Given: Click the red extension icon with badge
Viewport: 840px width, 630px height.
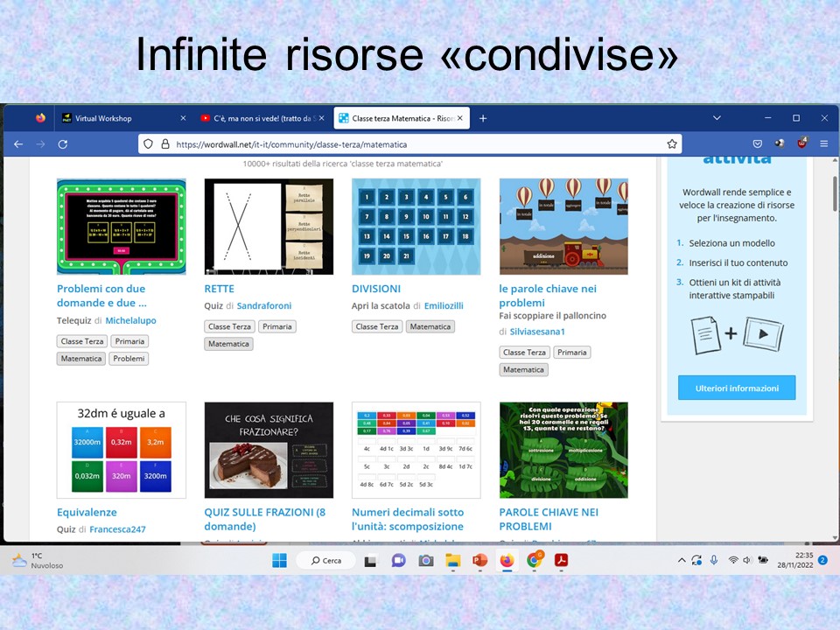Looking at the screenshot, I should click(802, 143).
